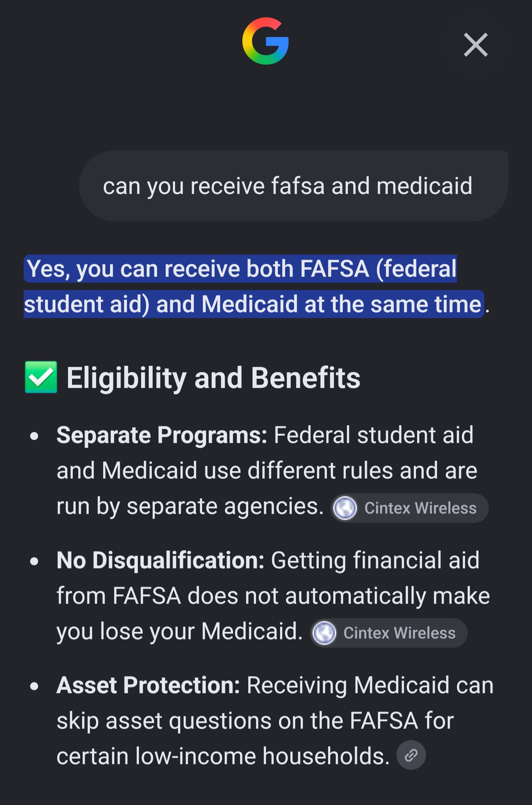Tap the bold 'No Disqualification:' label
Viewport: 532px width, 805px height.
(160, 560)
